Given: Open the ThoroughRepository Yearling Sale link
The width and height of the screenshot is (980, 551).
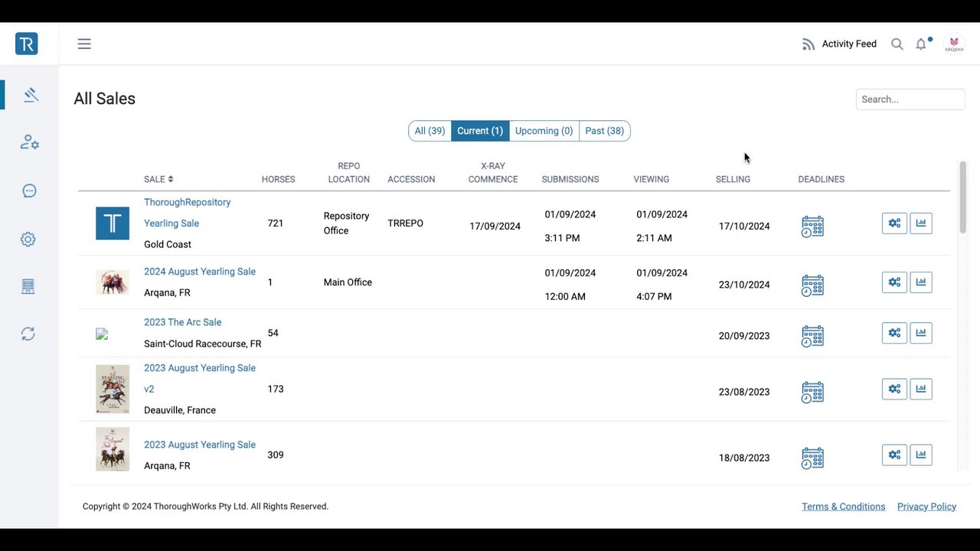Looking at the screenshot, I should [x=187, y=213].
